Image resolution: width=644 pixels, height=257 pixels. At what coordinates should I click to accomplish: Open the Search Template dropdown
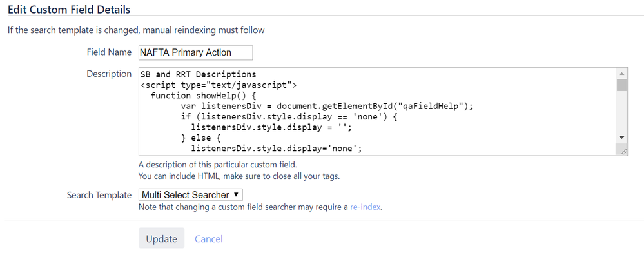click(191, 194)
